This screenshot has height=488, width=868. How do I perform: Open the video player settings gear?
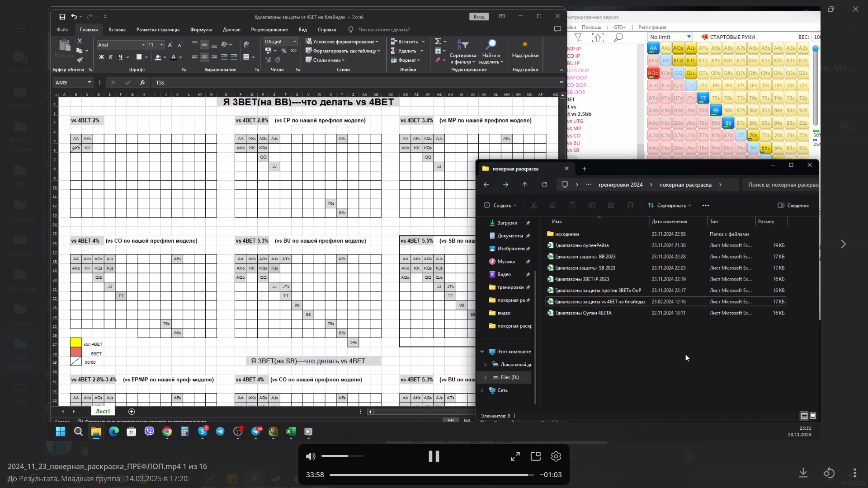coord(556,456)
